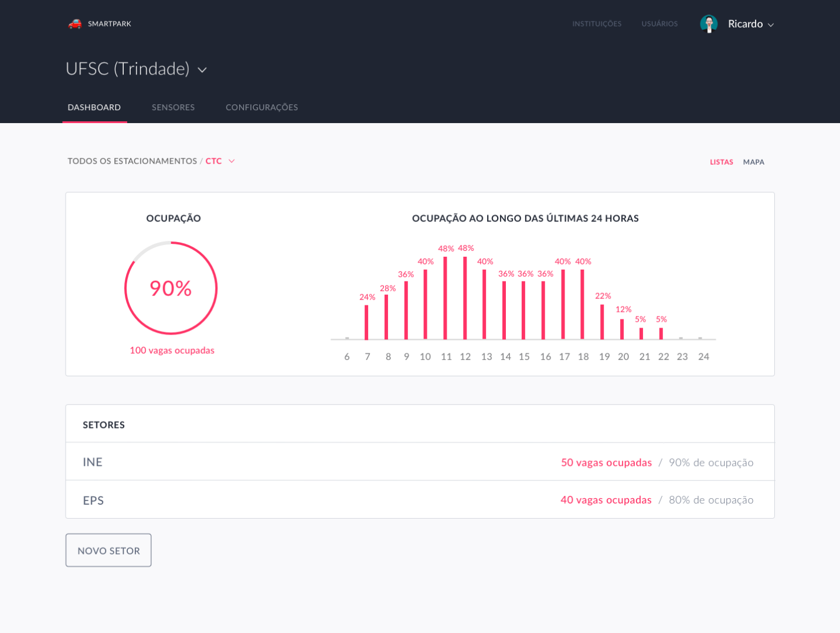The height and width of the screenshot is (633, 840).
Task: Select the Dashboard tab
Action: pyautogui.click(x=94, y=107)
